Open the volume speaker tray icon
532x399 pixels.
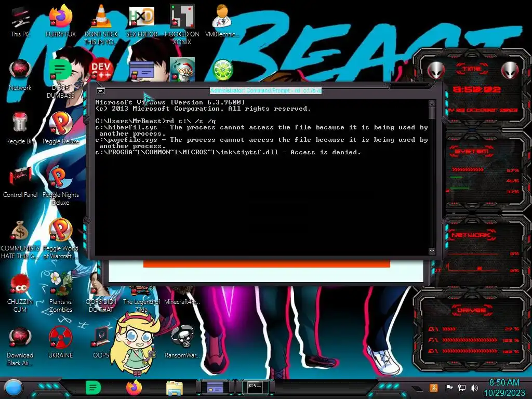tap(474, 388)
